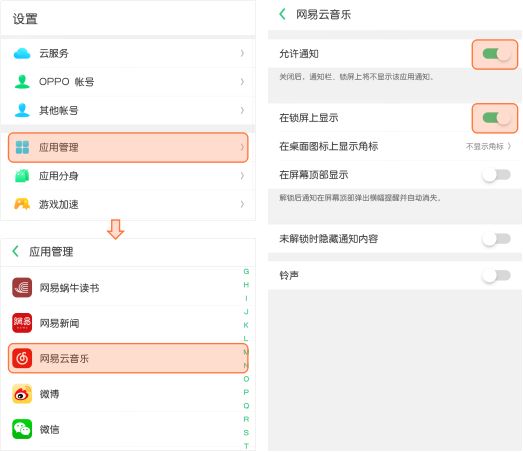Open 应用管理 via its chevron
The image size is (523, 452).
tap(242, 147)
